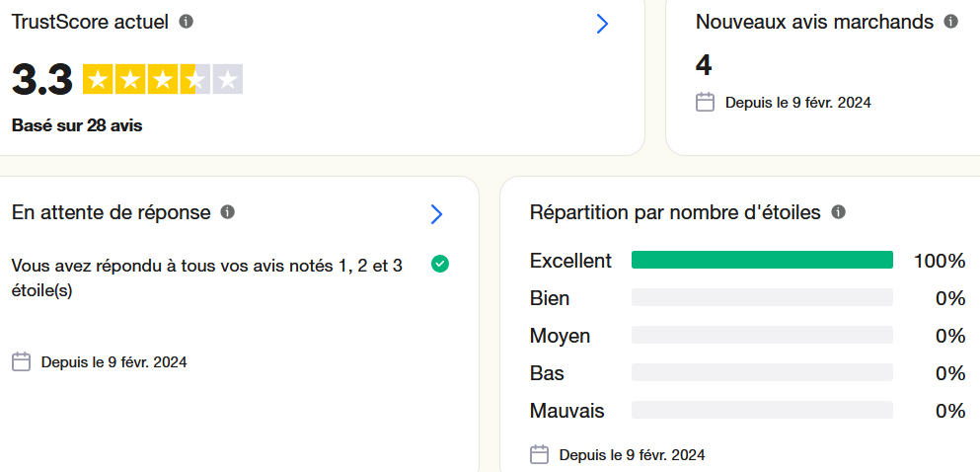Click the empty Mauvais rating bar

pos(761,411)
